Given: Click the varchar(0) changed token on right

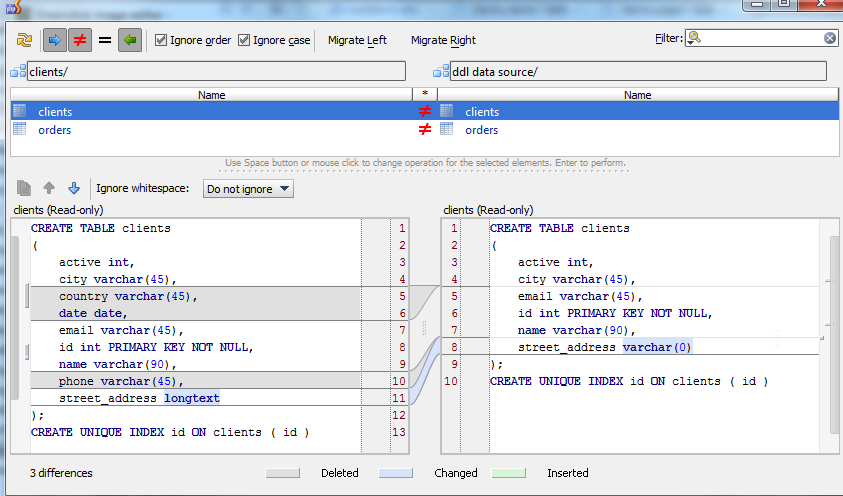Looking at the screenshot, I should coord(657,347).
